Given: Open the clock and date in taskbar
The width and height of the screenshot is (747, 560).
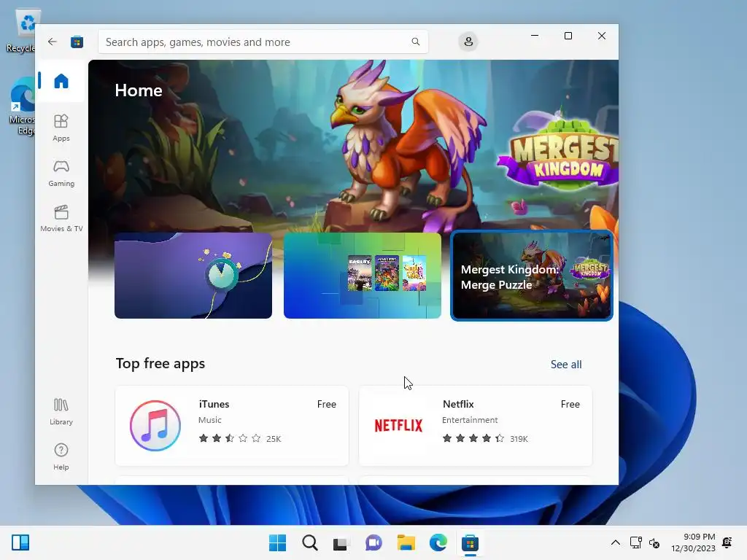Looking at the screenshot, I should pos(694,542).
